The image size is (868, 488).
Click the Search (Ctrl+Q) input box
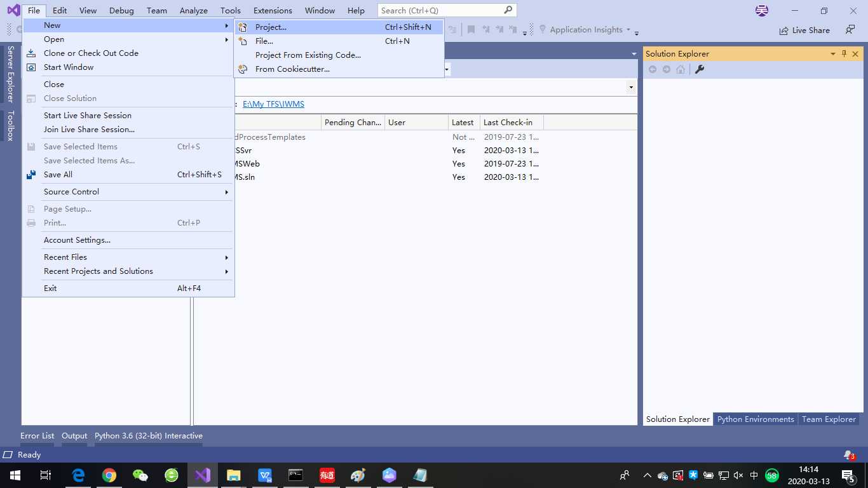[447, 11]
